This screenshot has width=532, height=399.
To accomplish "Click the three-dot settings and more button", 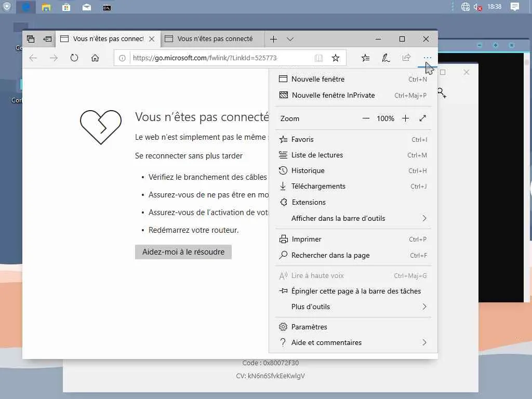I will (x=427, y=58).
